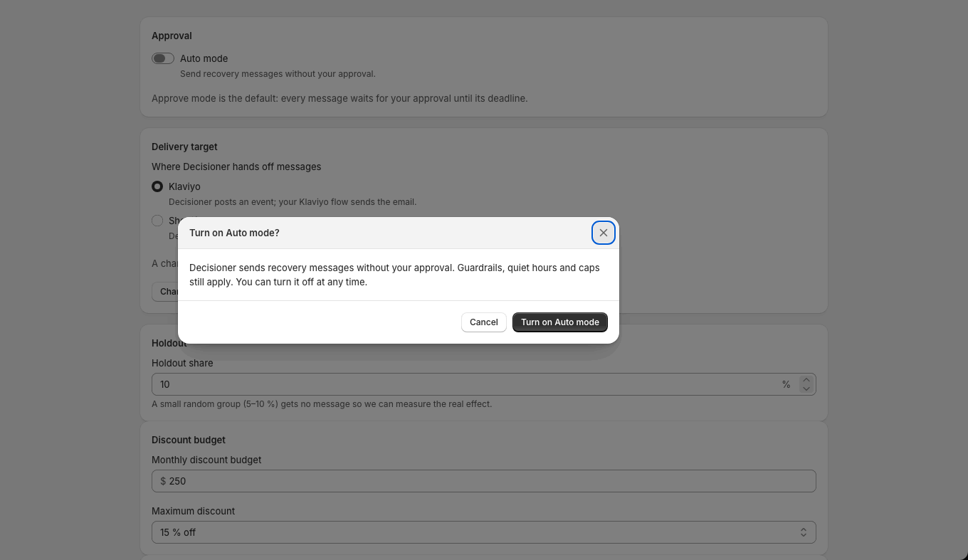Click the $ prefix in Monthly discount budget
Screen dimensions: 968x560
pyautogui.click(x=163, y=481)
